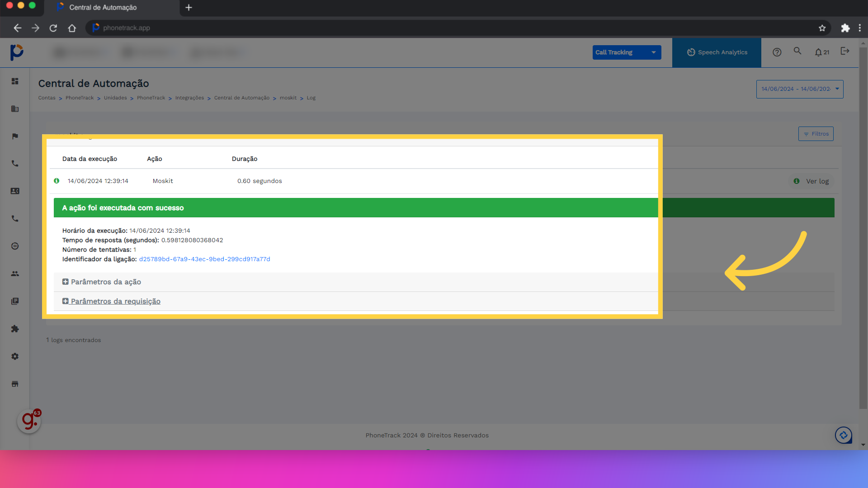
Task: Open the help question mark icon
Action: [777, 52]
